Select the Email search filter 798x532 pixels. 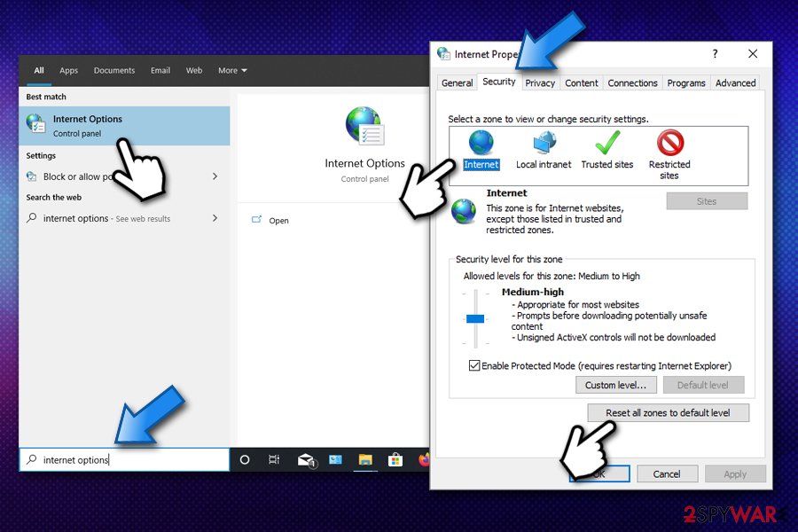(x=160, y=70)
